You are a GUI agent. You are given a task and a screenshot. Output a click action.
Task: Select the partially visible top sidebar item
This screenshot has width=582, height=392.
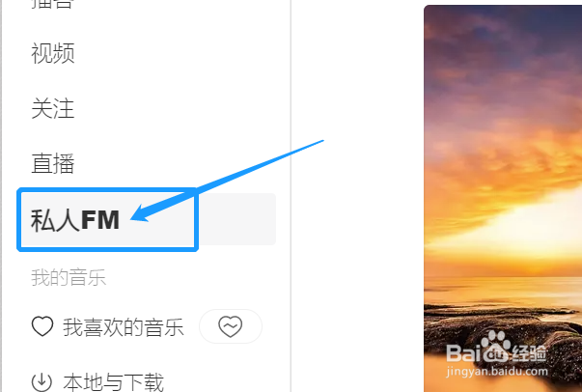[x=52, y=4]
